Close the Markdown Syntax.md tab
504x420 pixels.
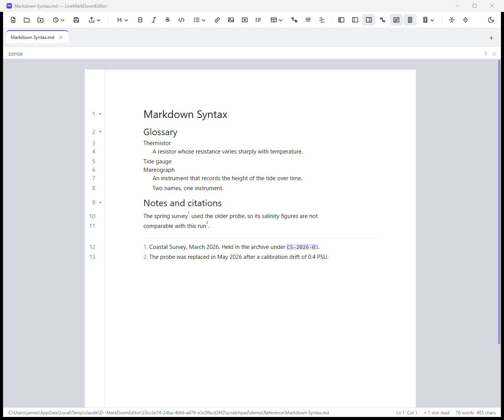click(x=61, y=37)
